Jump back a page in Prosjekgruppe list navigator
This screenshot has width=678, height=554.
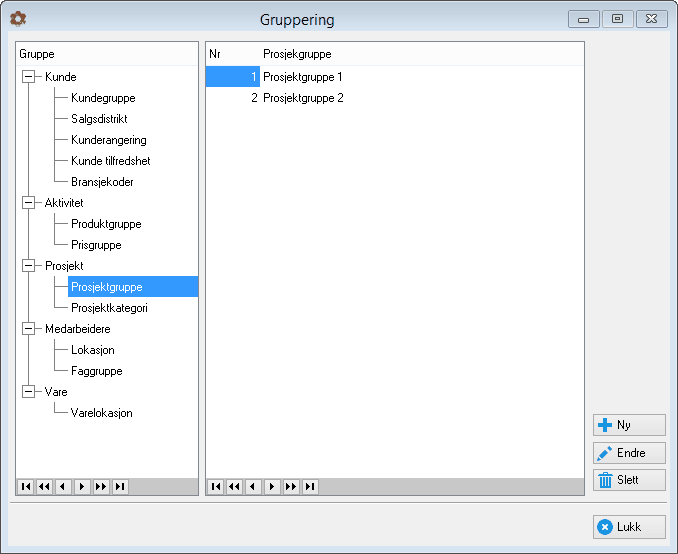[234, 487]
